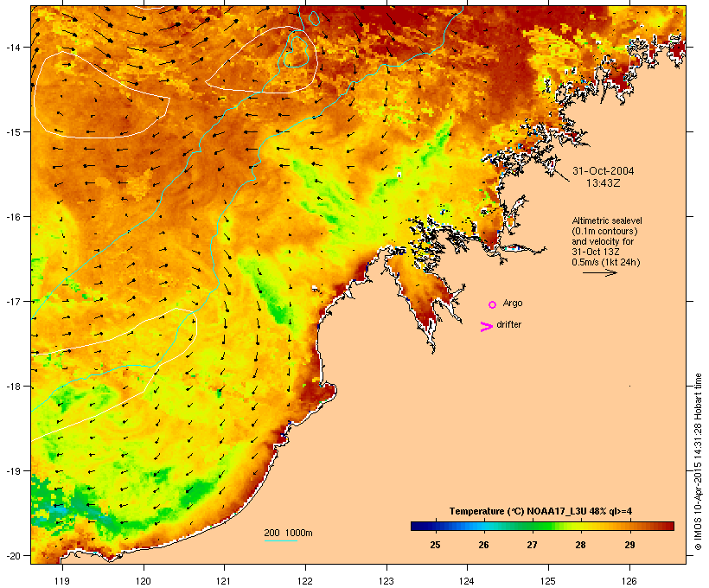
Task: Click the Argo legend label
Action: (x=513, y=303)
